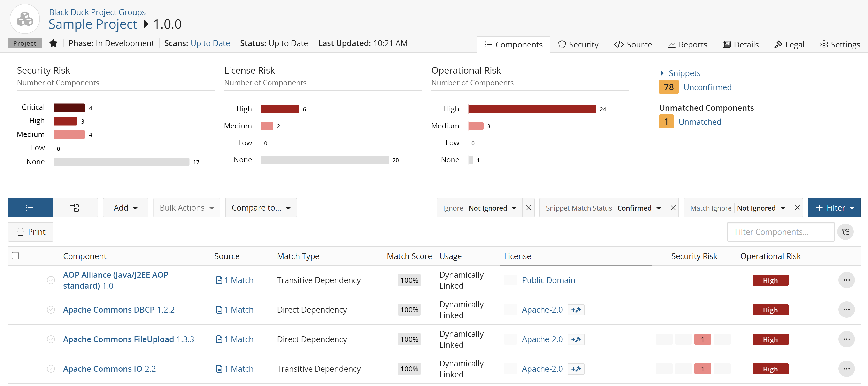Open the Sample Project link

[x=93, y=24]
